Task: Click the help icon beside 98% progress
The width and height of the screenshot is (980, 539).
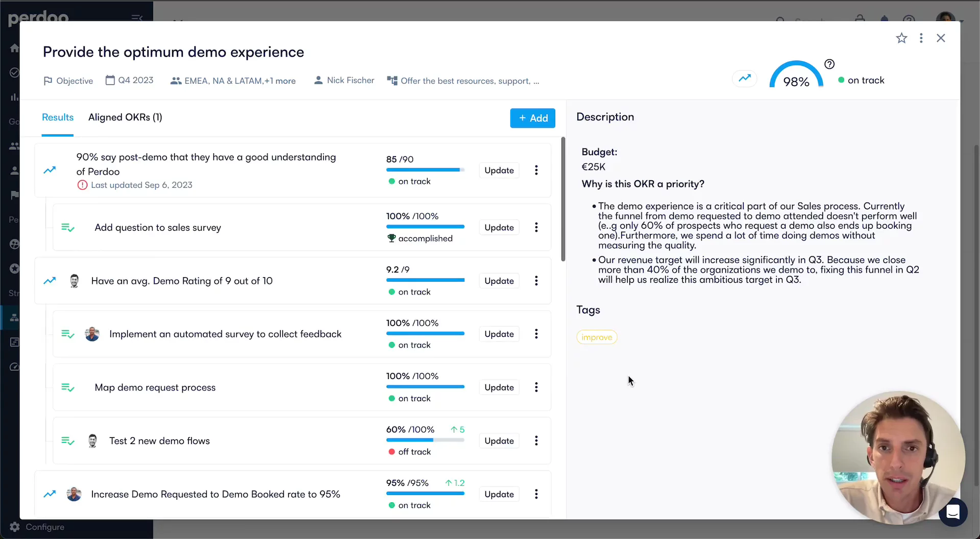Action: [x=829, y=64]
